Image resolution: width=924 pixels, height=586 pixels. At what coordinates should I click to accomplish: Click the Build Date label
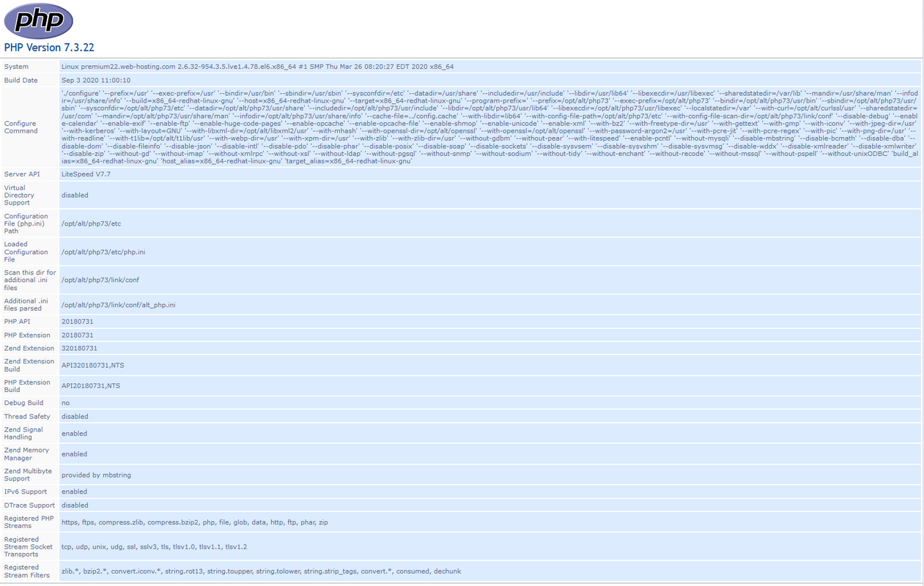coord(21,81)
